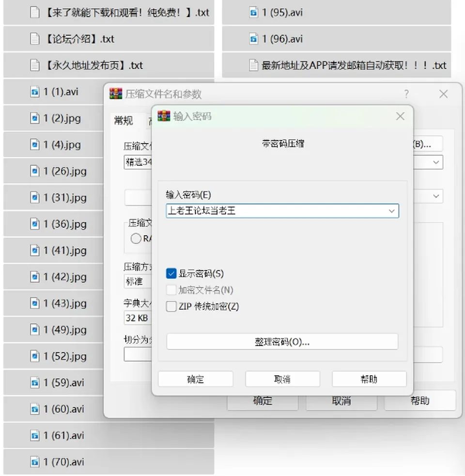Click the 精选34 archive name field
Viewport: 465px width, 476px height.
pos(138,162)
